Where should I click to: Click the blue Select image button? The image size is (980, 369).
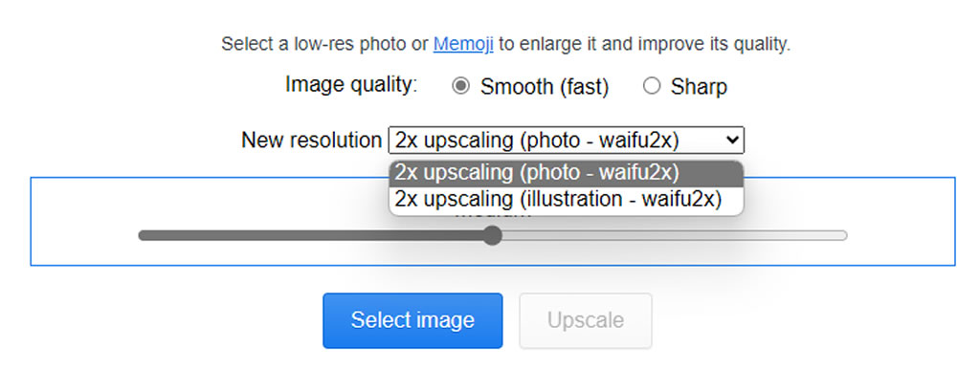[x=412, y=320]
